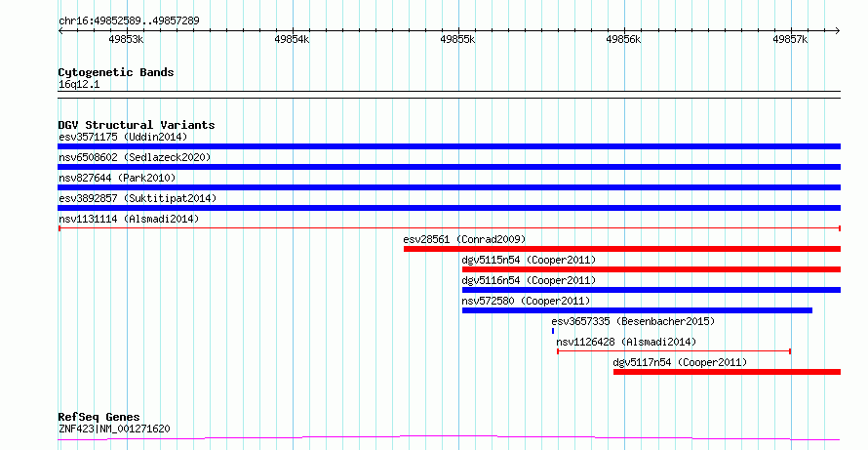Viewport: 868px width, 450px height.
Task: Click the 16q12.1 cytogenetic band bar
Action: click(x=449, y=95)
